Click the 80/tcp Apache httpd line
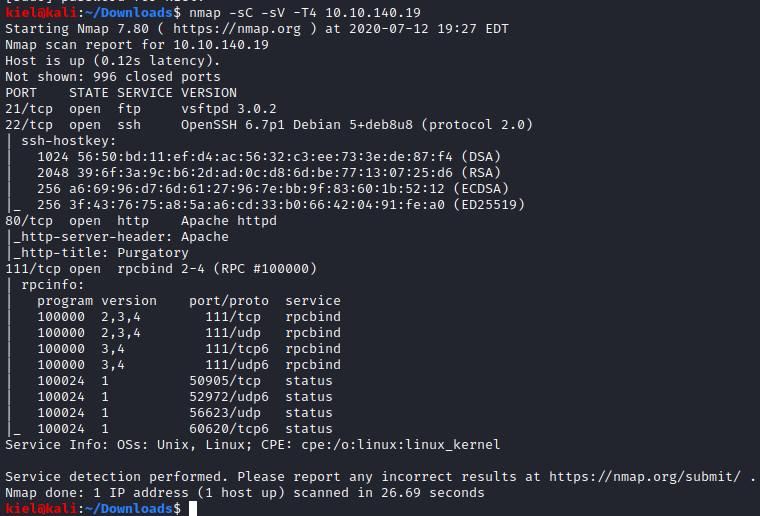The height and width of the screenshot is (516, 760). pos(140,221)
